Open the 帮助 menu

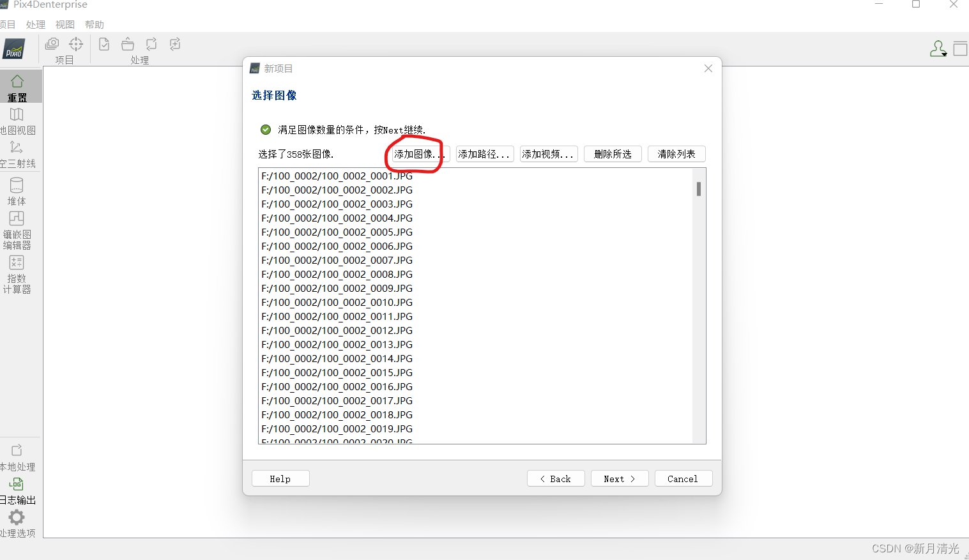(95, 24)
